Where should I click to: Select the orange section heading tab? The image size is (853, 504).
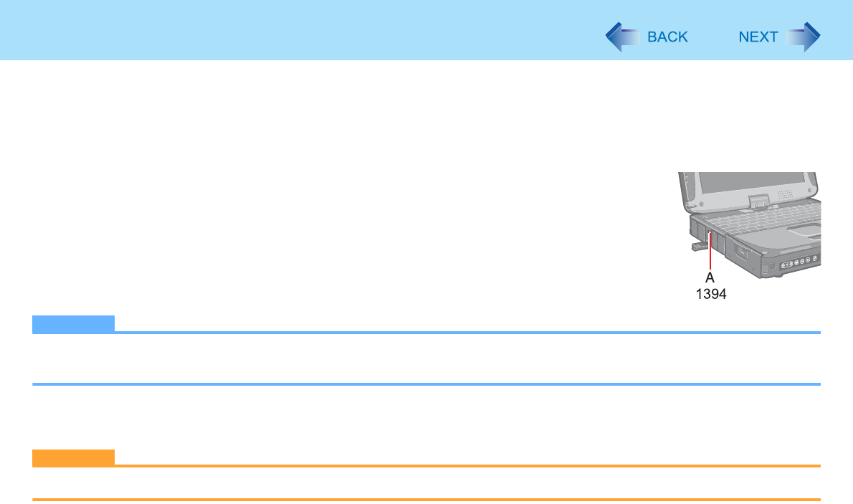[x=73, y=457]
